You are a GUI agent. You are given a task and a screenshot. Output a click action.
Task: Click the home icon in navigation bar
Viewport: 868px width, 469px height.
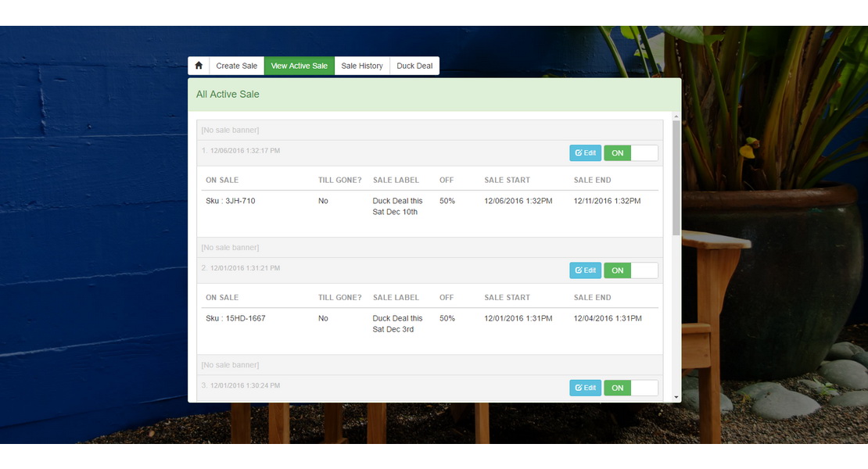click(x=199, y=66)
